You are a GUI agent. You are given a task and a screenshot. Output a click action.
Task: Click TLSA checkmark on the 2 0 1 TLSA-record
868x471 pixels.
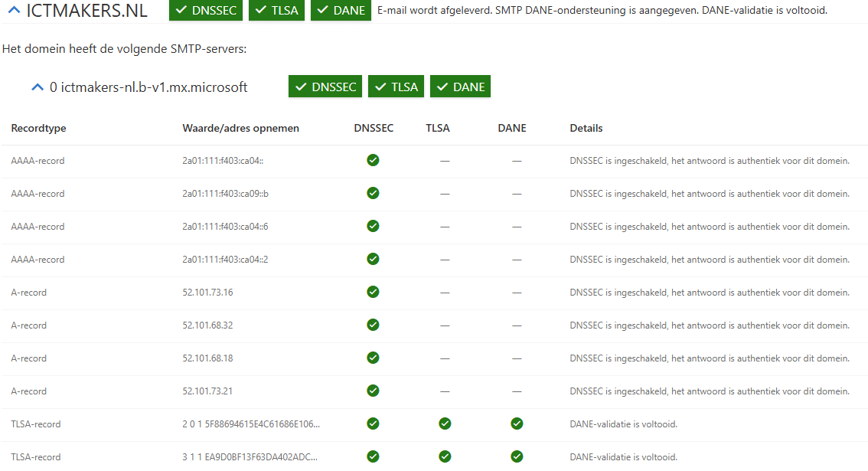coord(445,424)
